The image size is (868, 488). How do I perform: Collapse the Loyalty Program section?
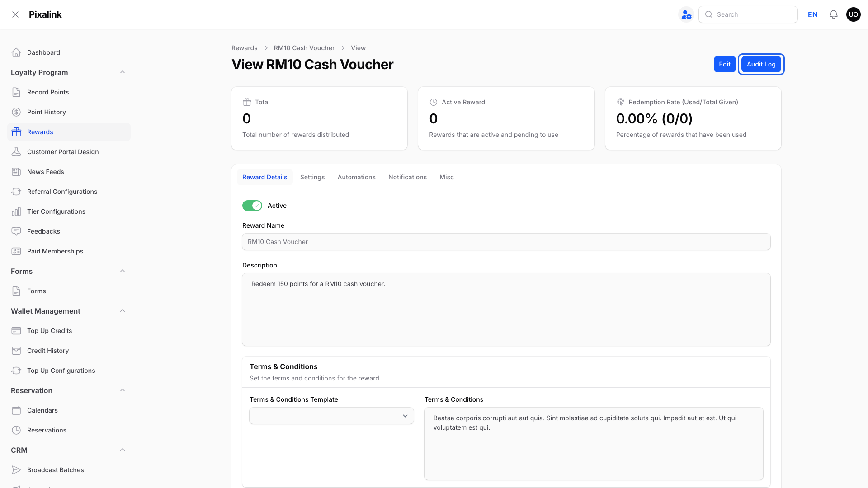123,72
